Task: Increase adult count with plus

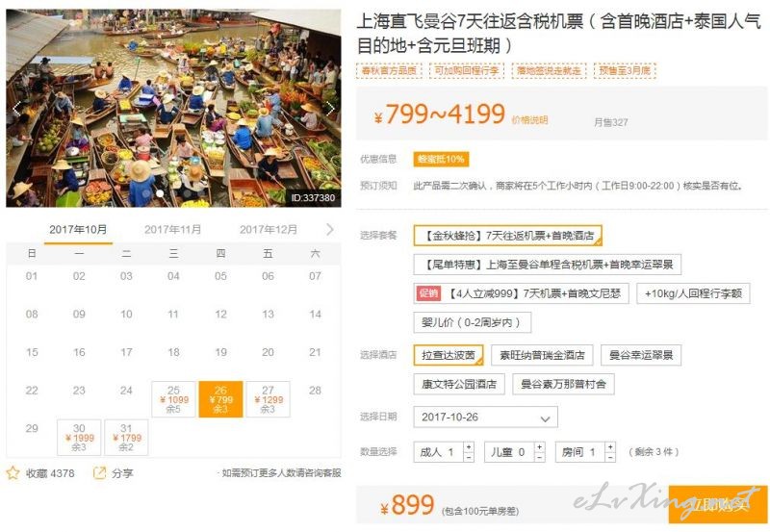Action: click(x=469, y=447)
